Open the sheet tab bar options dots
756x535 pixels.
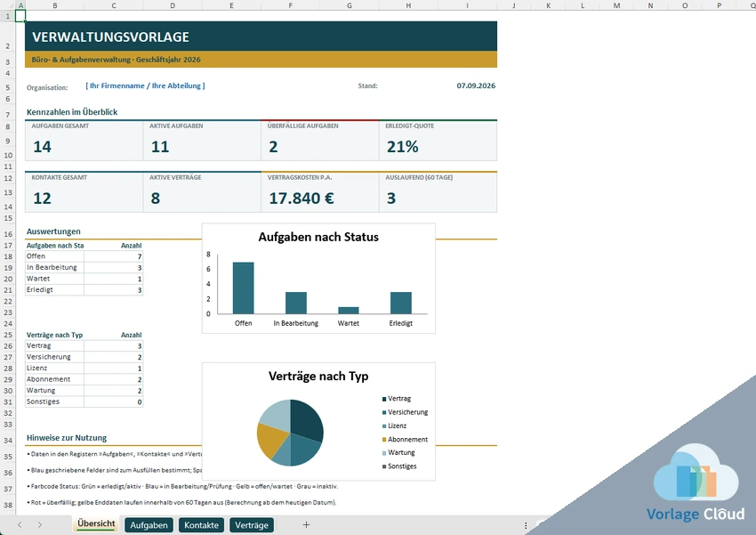[526, 525]
